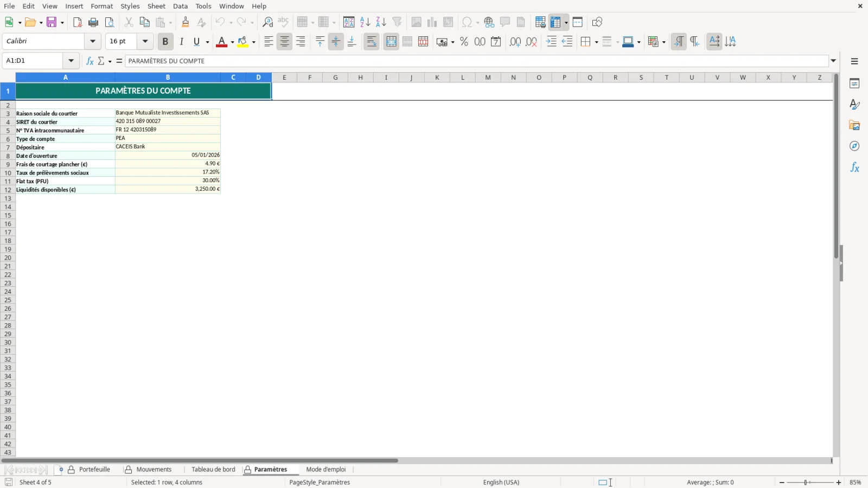Toggle Merge and Center Cells
This screenshot has height=488, width=868.
tap(391, 42)
